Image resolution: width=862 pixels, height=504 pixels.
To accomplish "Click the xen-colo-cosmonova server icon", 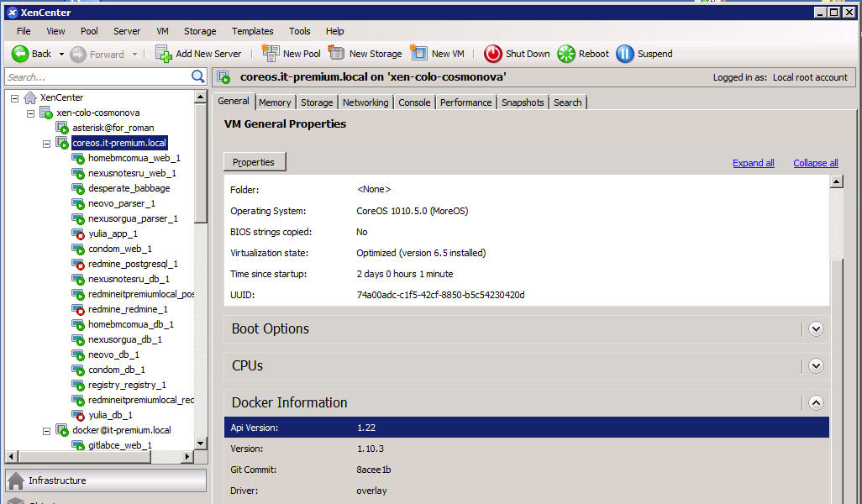I will pyautogui.click(x=46, y=113).
